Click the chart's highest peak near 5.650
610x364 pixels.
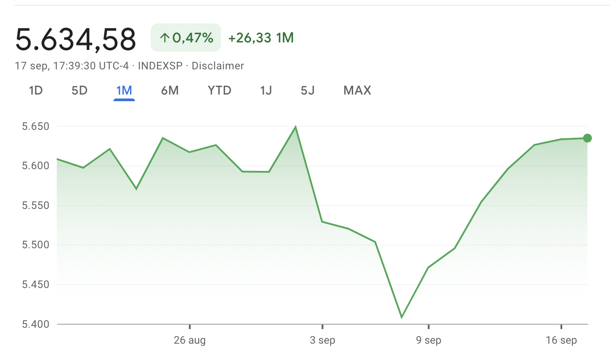295,128
